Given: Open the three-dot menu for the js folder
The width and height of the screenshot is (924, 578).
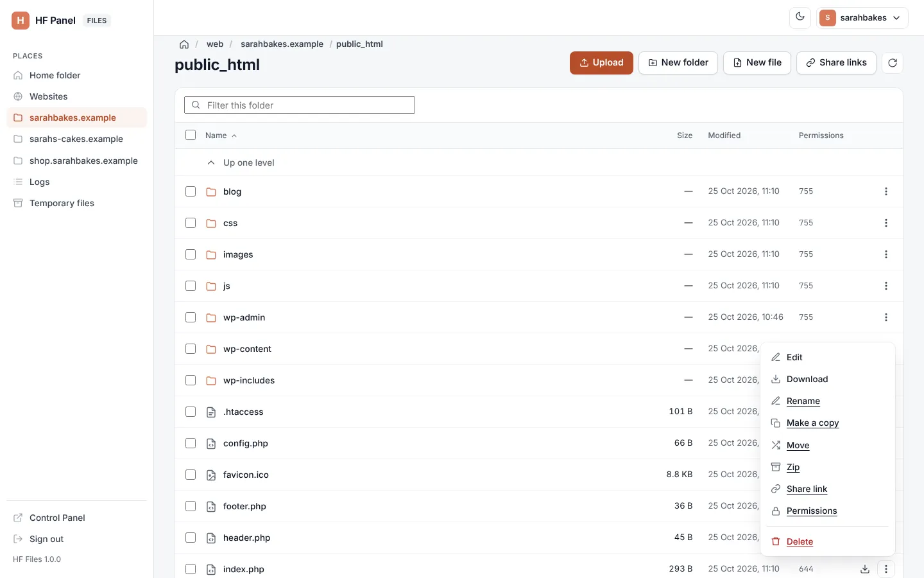Looking at the screenshot, I should [886, 286].
